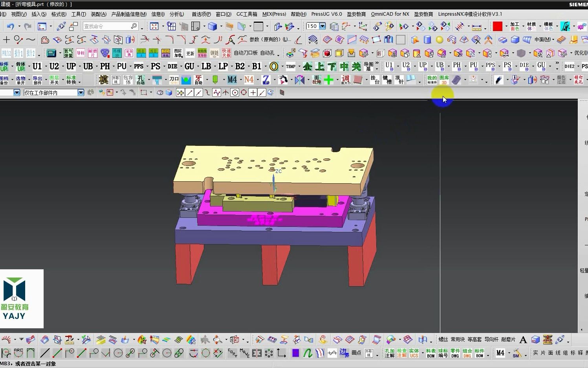Viewport: 588px width, 368px height.
Task: Expand the dropdown arrow next to the red color swatch
Action: tap(506, 26)
